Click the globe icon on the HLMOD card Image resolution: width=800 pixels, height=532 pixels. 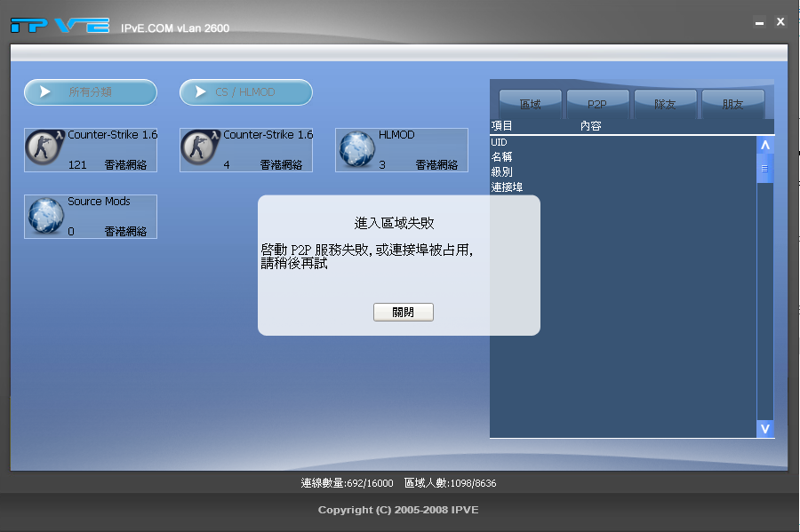356,149
